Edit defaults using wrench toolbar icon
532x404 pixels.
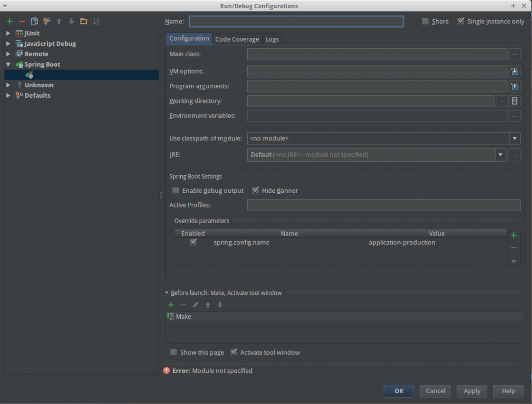point(47,21)
